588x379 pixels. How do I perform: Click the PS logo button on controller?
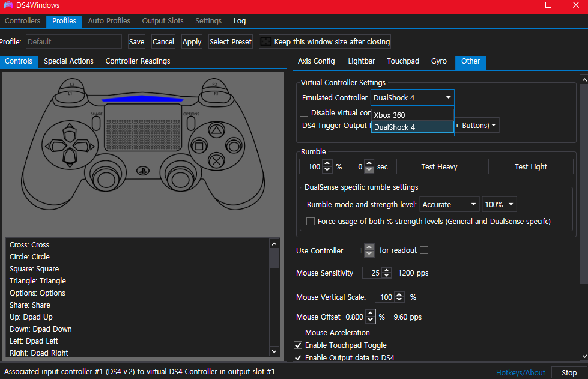pyautogui.click(x=143, y=171)
